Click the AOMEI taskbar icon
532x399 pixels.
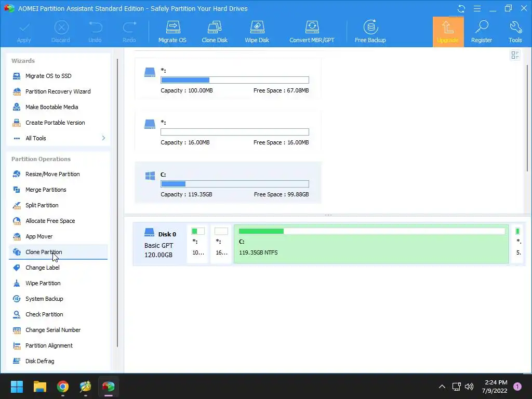pos(109,387)
